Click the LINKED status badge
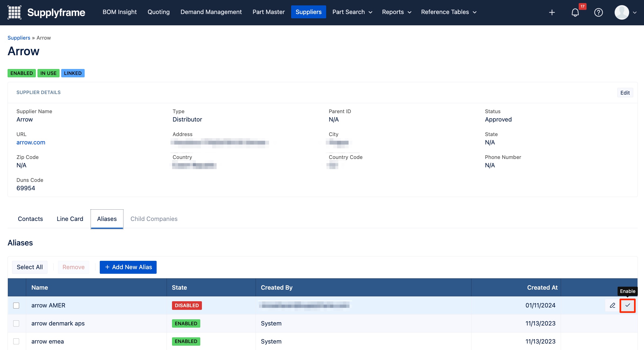This screenshot has height=350, width=644. tap(73, 73)
